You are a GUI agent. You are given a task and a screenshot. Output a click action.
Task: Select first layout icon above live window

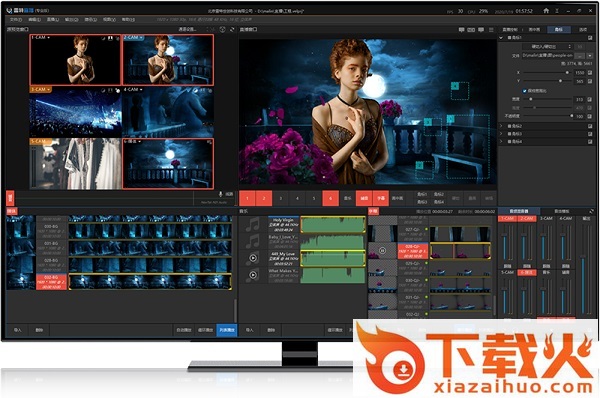click(x=461, y=29)
